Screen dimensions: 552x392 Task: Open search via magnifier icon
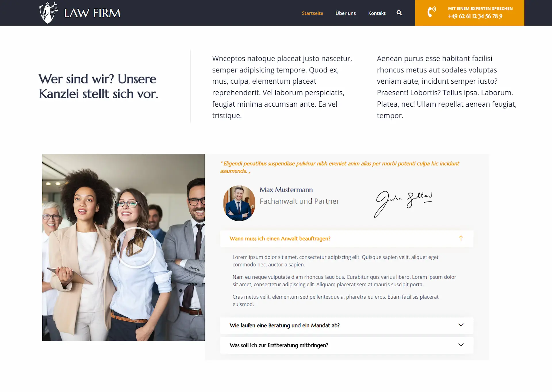[399, 13]
